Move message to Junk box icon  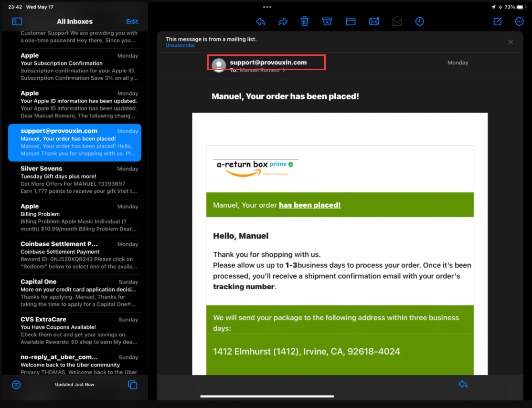[x=327, y=21]
